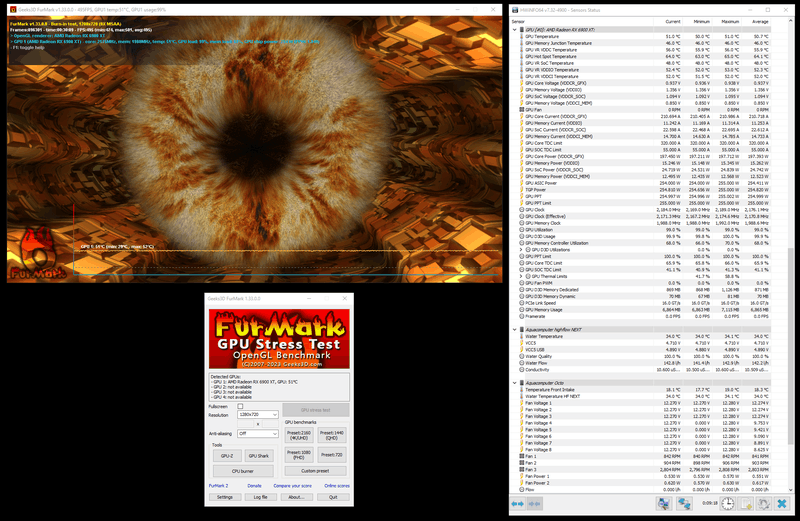The width and height of the screenshot is (800, 521).
Task: Click the Minimum column header
Action: click(697, 21)
